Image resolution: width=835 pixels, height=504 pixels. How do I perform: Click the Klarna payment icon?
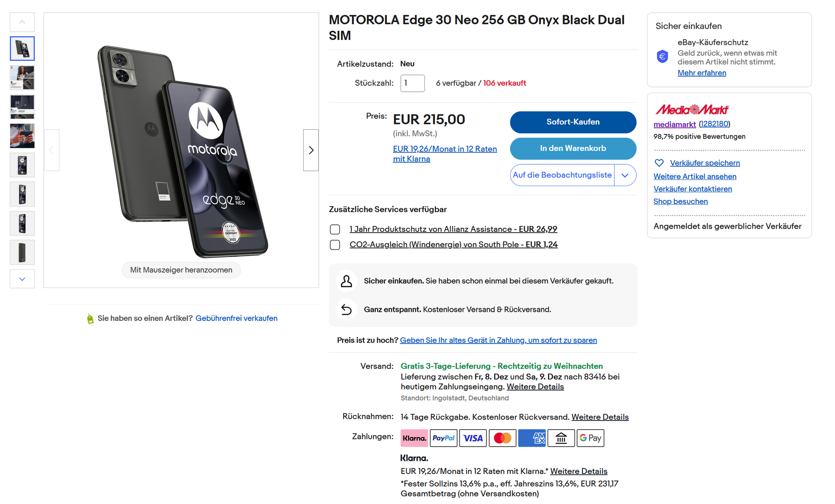click(x=414, y=438)
